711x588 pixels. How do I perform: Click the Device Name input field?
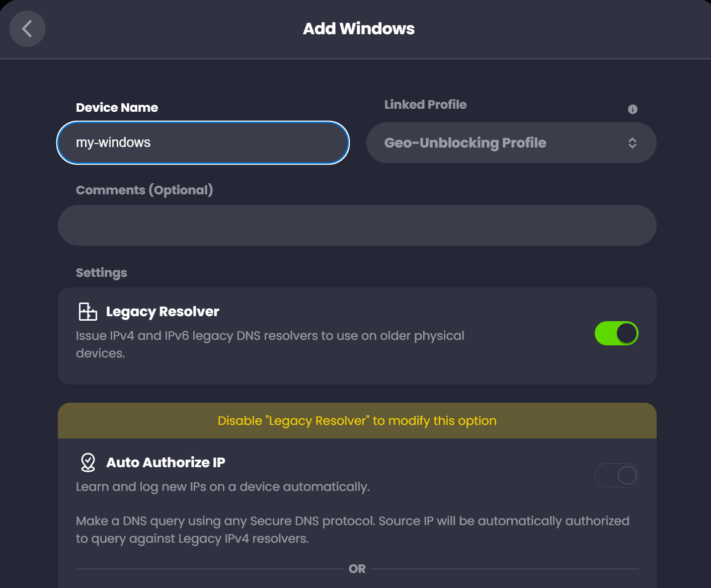(203, 142)
